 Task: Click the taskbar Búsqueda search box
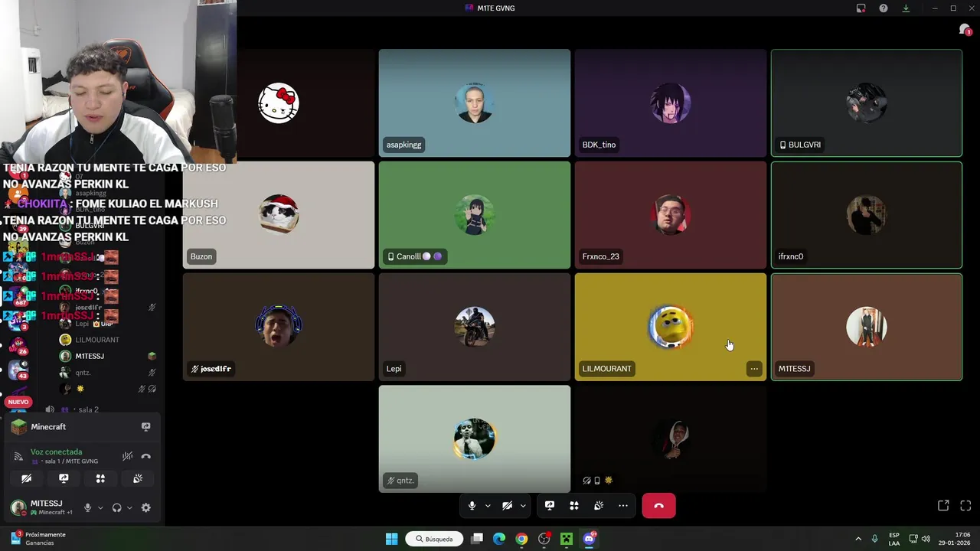pyautogui.click(x=434, y=539)
